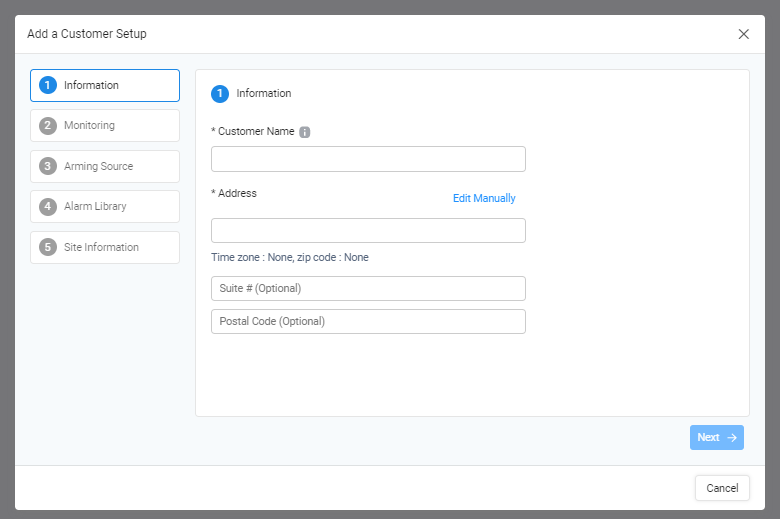Go to the Alarm Library step

pyautogui.click(x=105, y=207)
